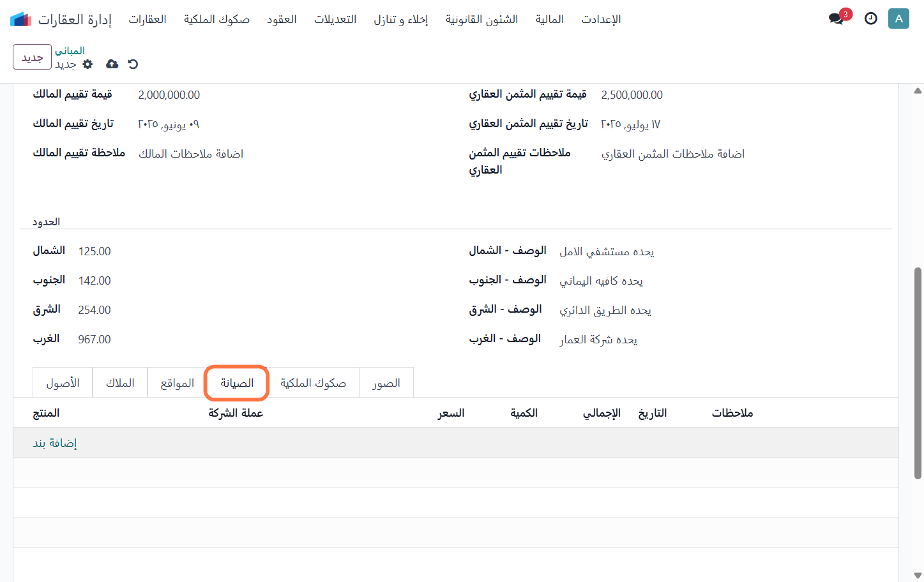Open the chat messages icon with badge
The image size is (924, 582).
837,19
